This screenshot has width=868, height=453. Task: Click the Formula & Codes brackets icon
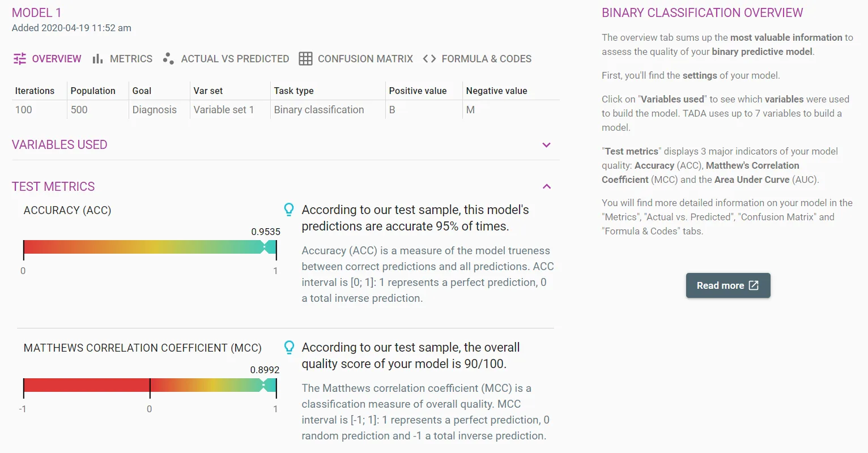[429, 59]
